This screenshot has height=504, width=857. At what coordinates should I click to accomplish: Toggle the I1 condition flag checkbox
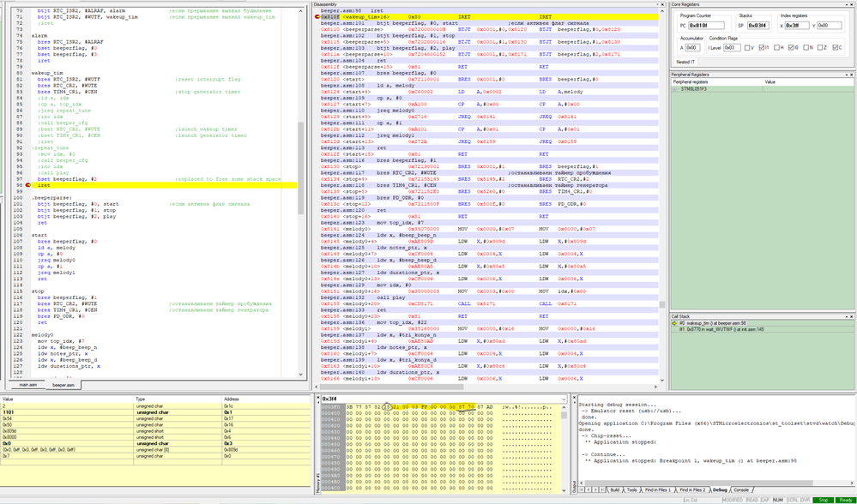[762, 48]
